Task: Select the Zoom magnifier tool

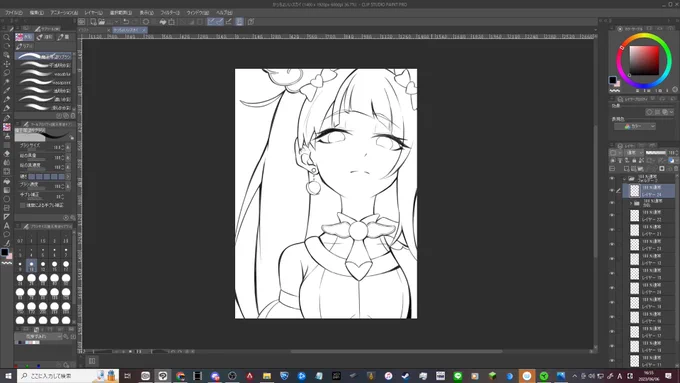Action: tap(7, 37)
